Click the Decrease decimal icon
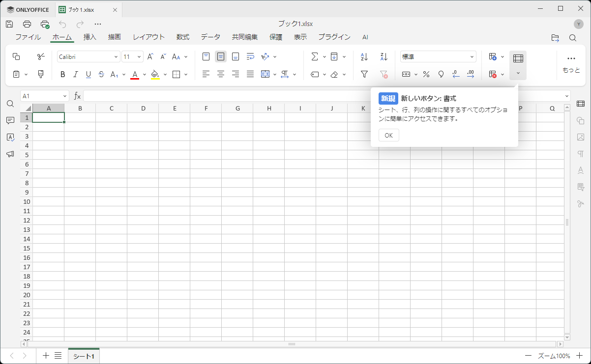Viewport: 591px width, 364px height. 456,74
